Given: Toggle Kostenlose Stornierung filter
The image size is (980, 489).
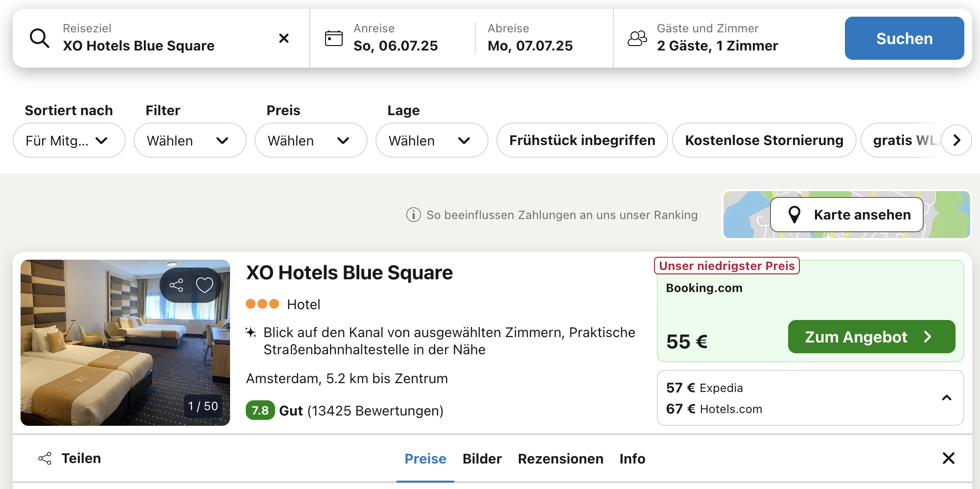Looking at the screenshot, I should pyautogui.click(x=764, y=141).
